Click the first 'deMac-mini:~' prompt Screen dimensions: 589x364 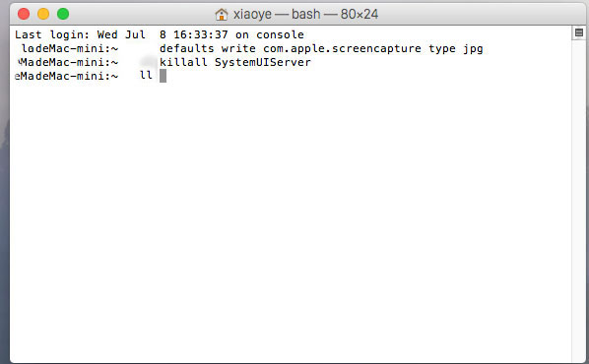(x=70, y=48)
